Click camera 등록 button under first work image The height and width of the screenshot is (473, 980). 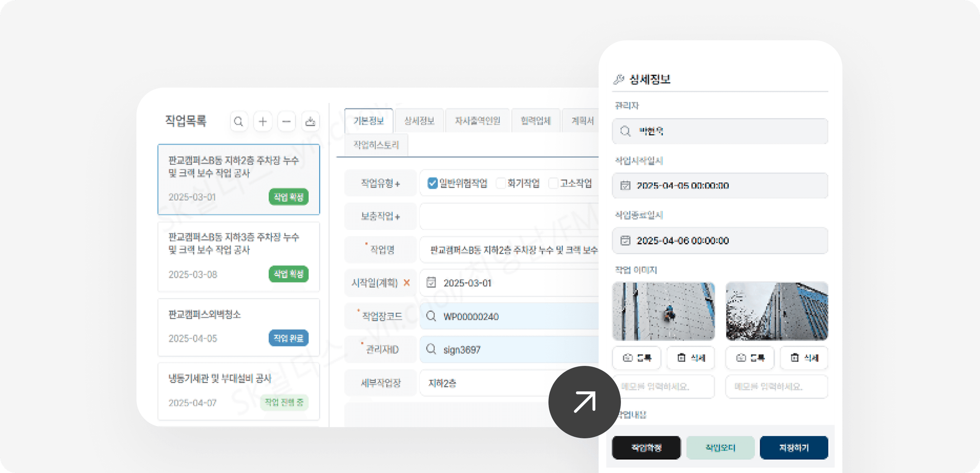637,358
